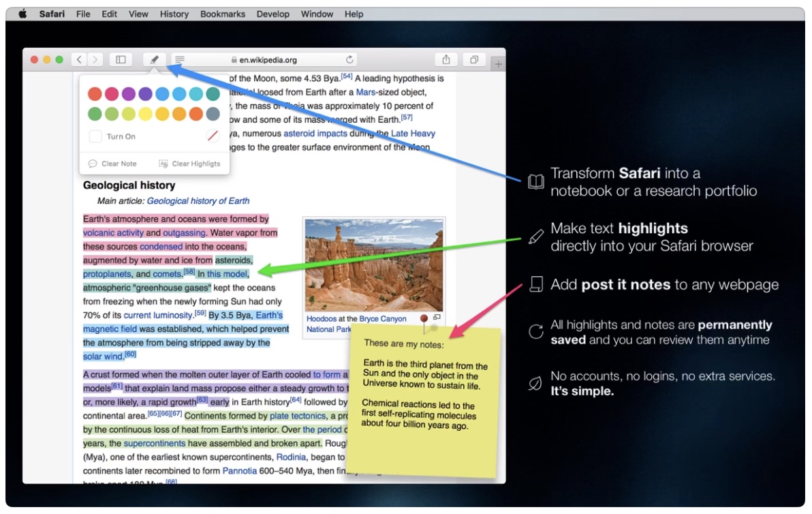Pick the teal swatch ending the top row
Screen dimensions: 812x514
213,94
